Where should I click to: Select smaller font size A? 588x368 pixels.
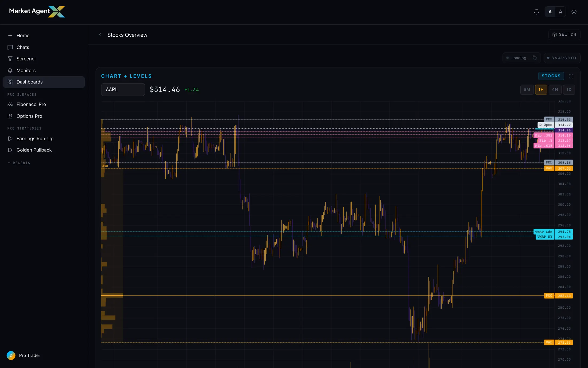(550, 12)
